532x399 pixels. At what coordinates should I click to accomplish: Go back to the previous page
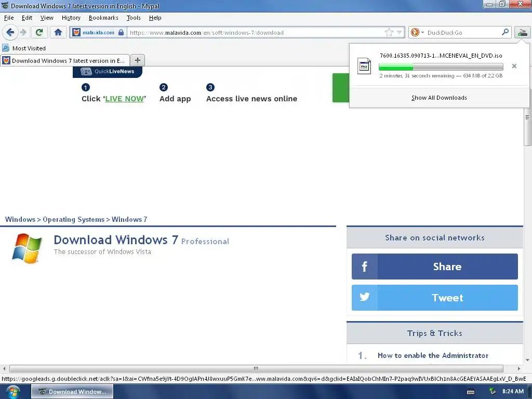pos(10,33)
